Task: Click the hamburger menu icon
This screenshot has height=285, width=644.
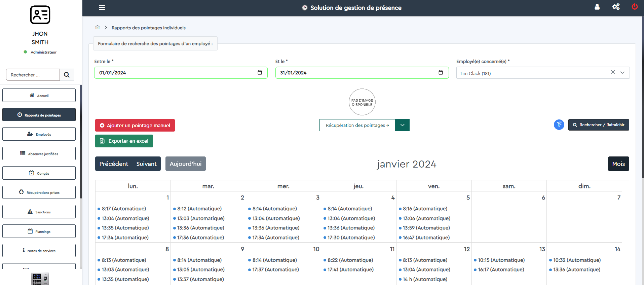Action: coord(102,7)
